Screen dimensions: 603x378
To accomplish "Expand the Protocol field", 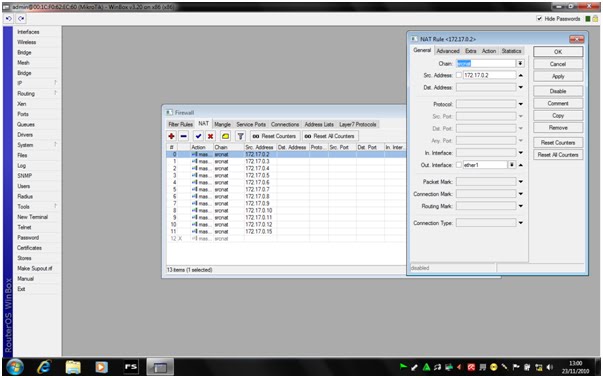I will (521, 104).
